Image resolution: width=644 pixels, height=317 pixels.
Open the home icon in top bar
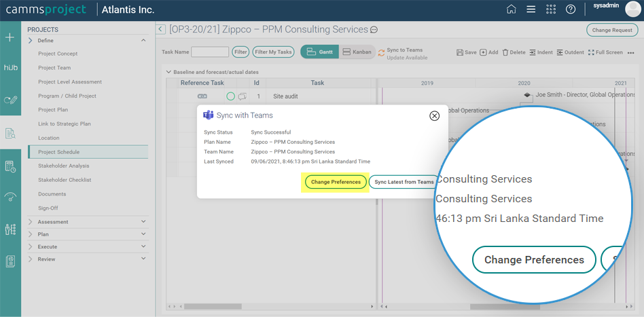[x=511, y=9]
